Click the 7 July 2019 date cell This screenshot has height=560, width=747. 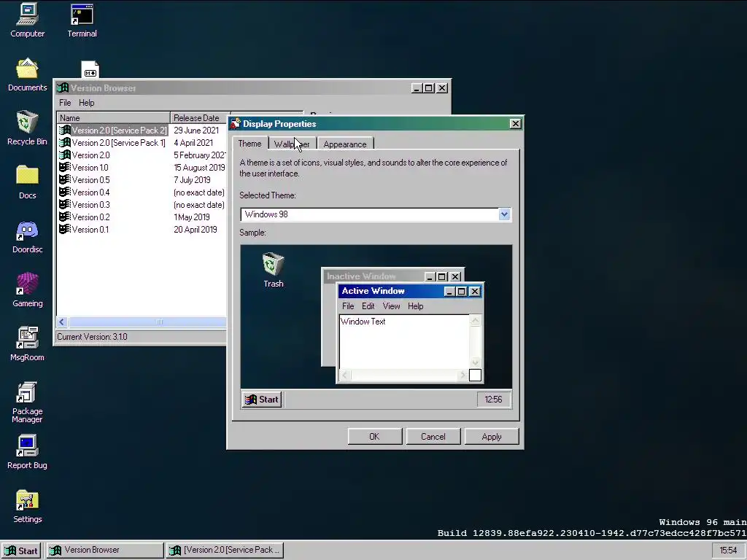(x=192, y=180)
